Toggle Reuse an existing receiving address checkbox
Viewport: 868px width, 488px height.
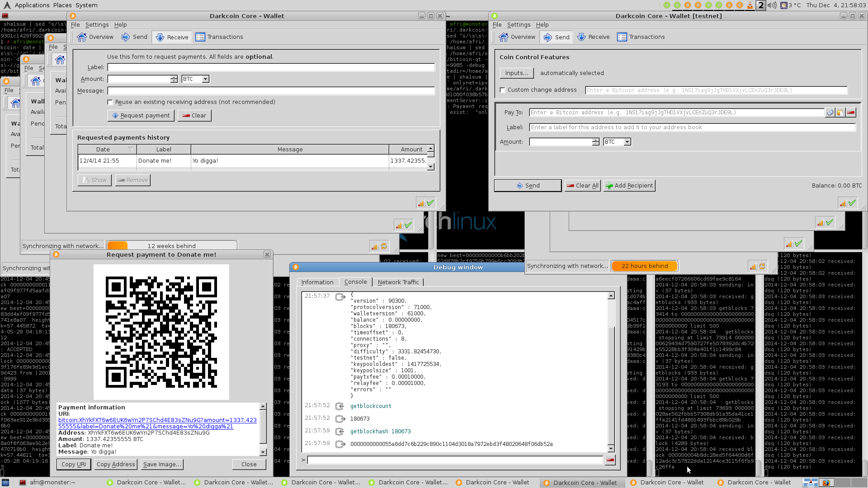pos(110,102)
